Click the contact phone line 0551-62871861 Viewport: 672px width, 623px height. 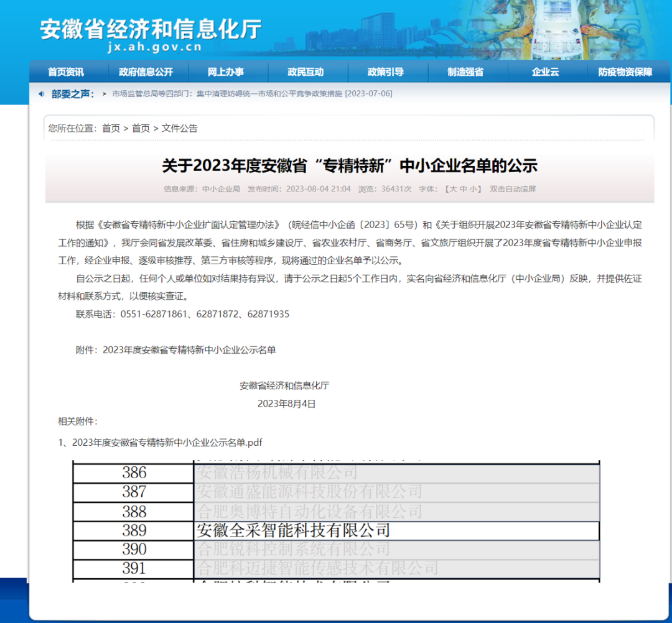[182, 314]
